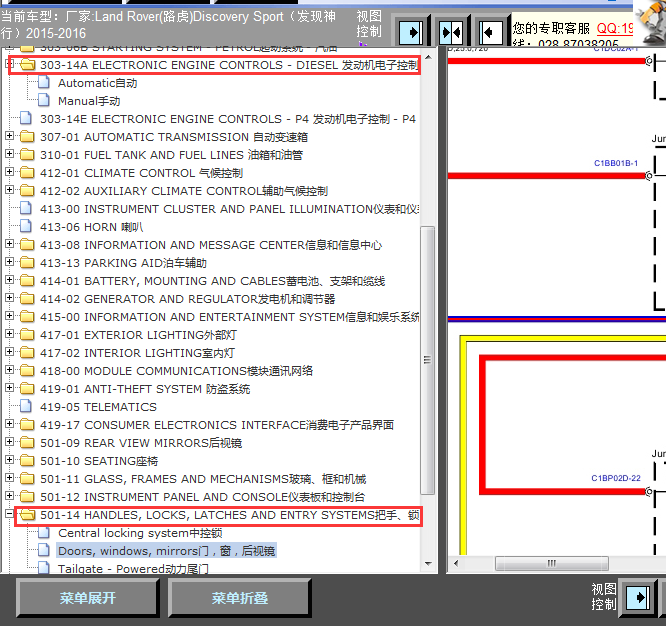The image size is (666, 629).
Task: Expand the 310-01 Fuel Tank and Fuel Lines node
Action: [9, 154]
